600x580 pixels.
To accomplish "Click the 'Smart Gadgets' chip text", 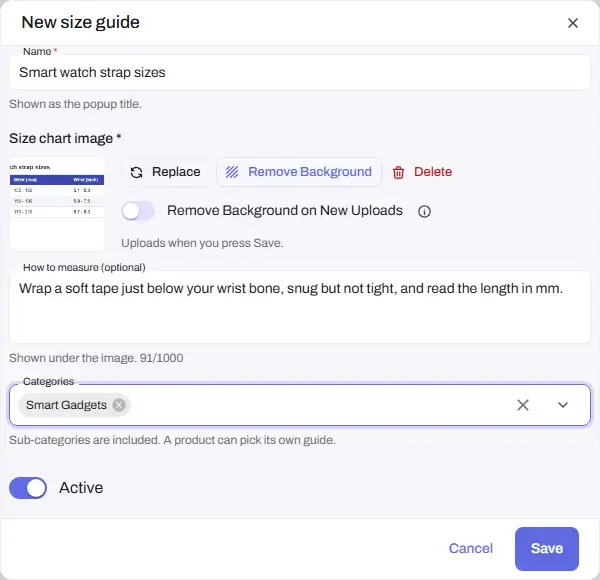I will (66, 405).
